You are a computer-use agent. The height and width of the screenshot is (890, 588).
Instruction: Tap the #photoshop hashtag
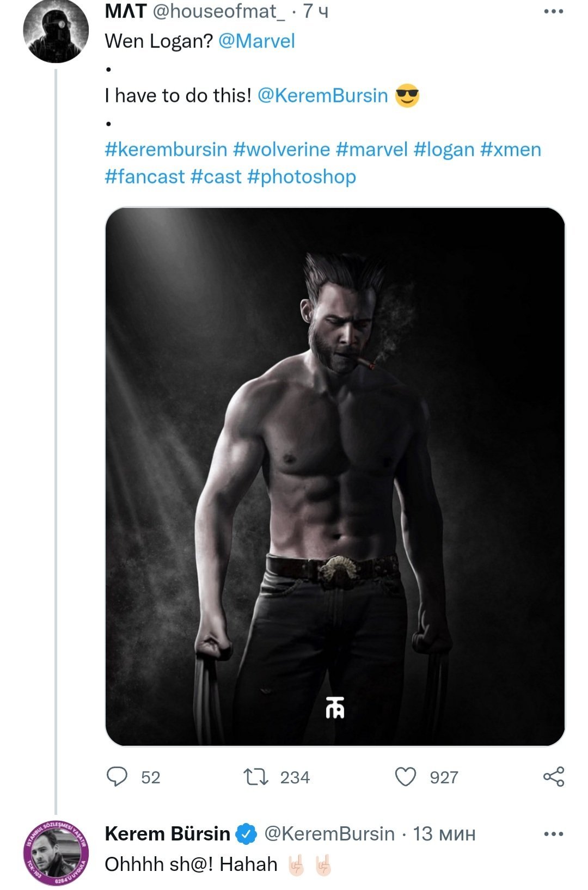click(302, 177)
